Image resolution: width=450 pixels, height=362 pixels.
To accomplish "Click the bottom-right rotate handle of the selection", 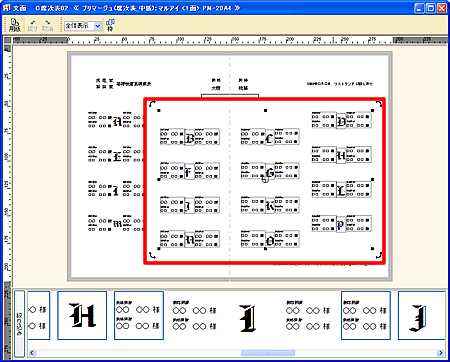I will [x=379, y=255].
